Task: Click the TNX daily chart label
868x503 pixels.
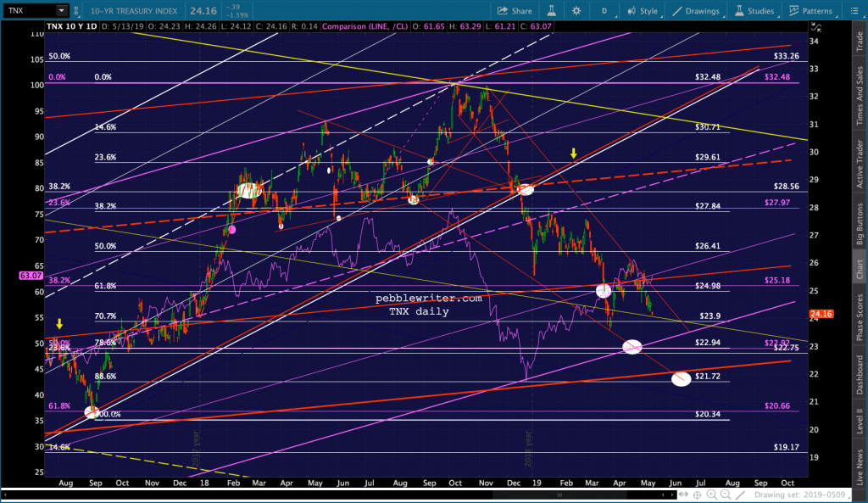Action: [x=419, y=311]
